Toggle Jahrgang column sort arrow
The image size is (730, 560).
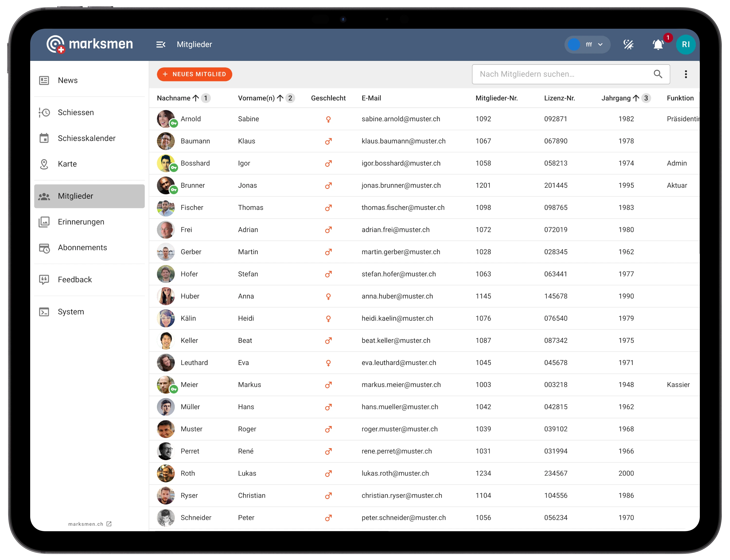click(636, 98)
